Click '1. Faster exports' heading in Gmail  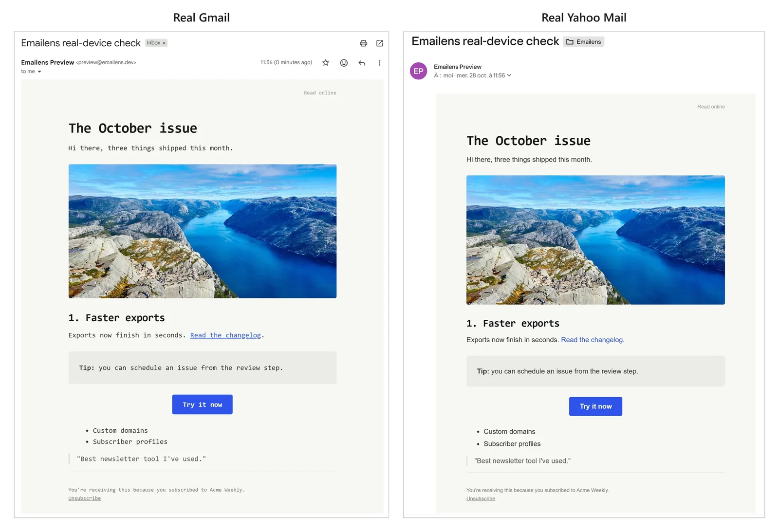[x=116, y=318]
